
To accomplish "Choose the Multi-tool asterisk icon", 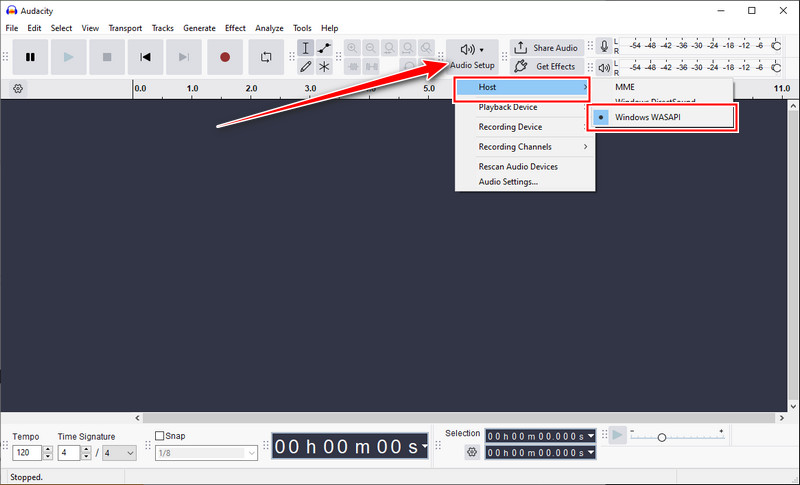I will [324, 66].
